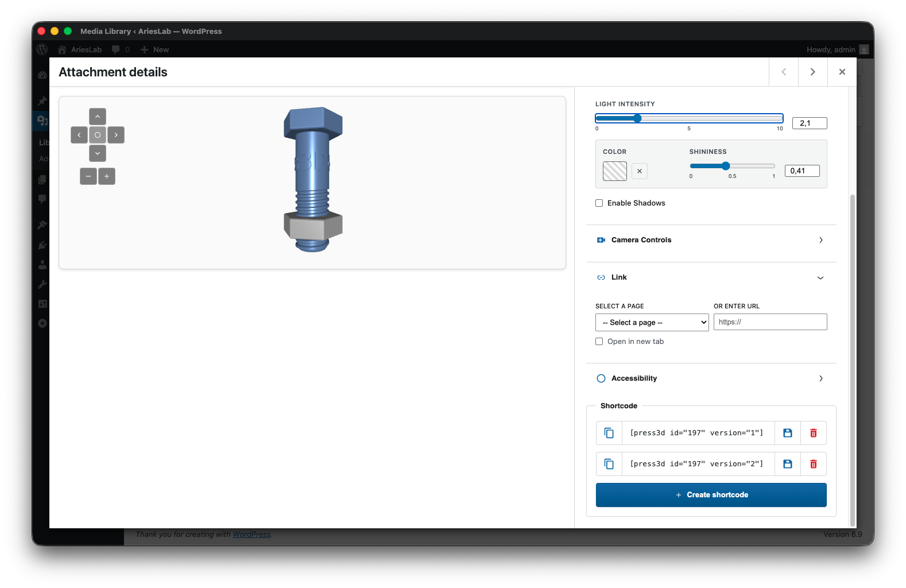
Task: Click New in WordPress admin bar
Action: [x=155, y=50]
